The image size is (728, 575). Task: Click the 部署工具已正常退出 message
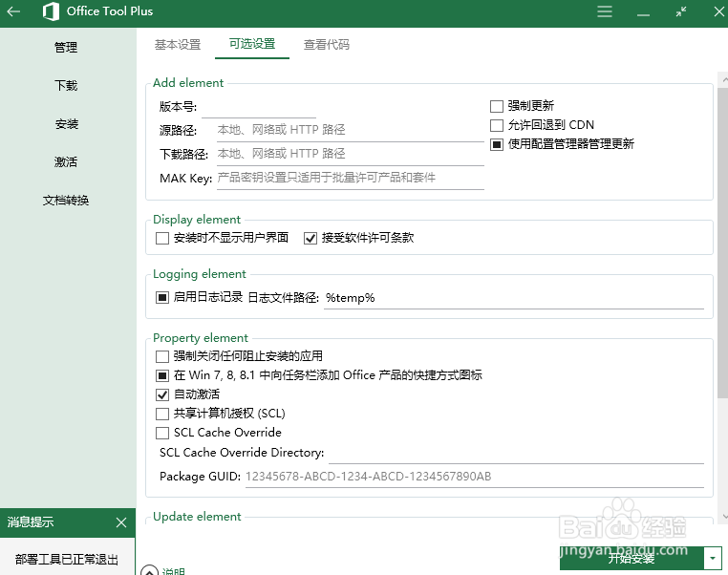(66, 559)
